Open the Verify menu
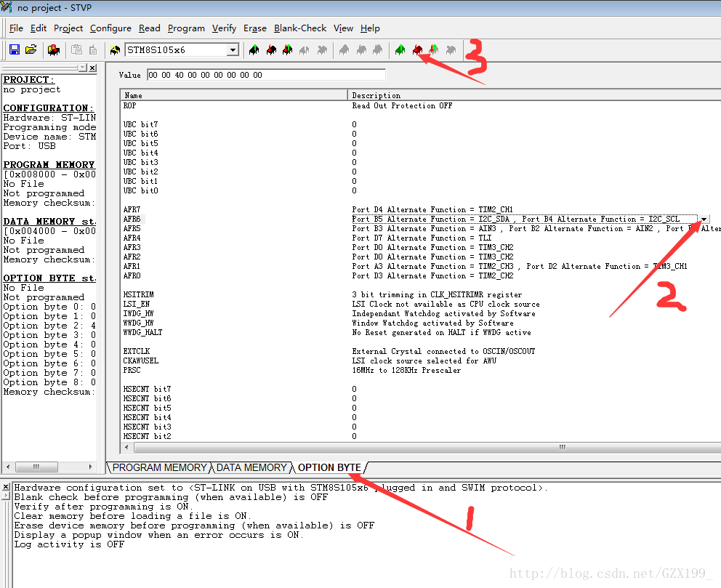Screen dimensions: 721x588 click(224, 28)
